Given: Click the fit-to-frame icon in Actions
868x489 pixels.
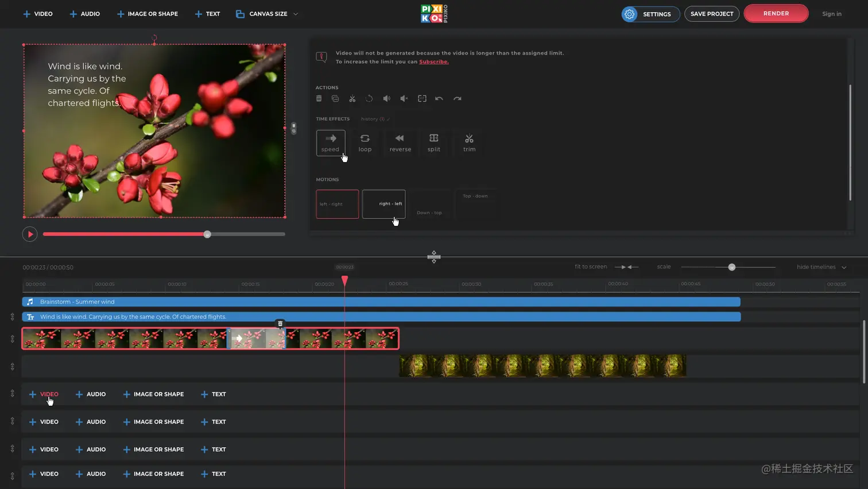Looking at the screenshot, I should (422, 98).
